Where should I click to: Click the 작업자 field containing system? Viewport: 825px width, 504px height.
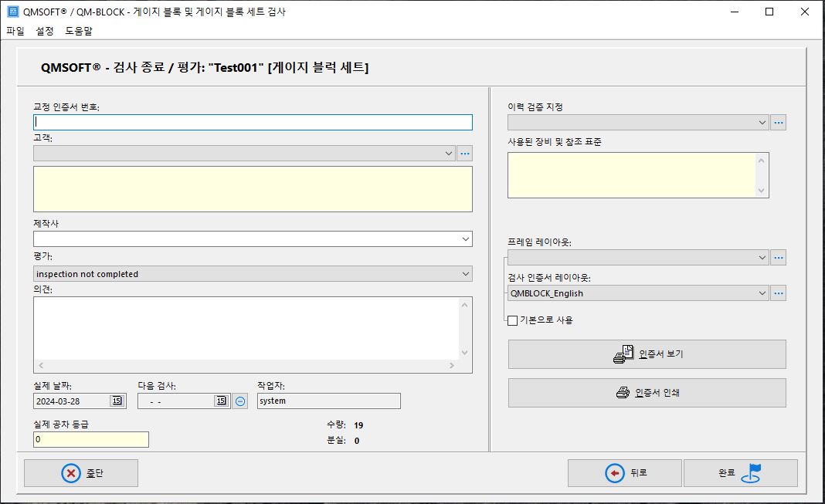coord(329,401)
